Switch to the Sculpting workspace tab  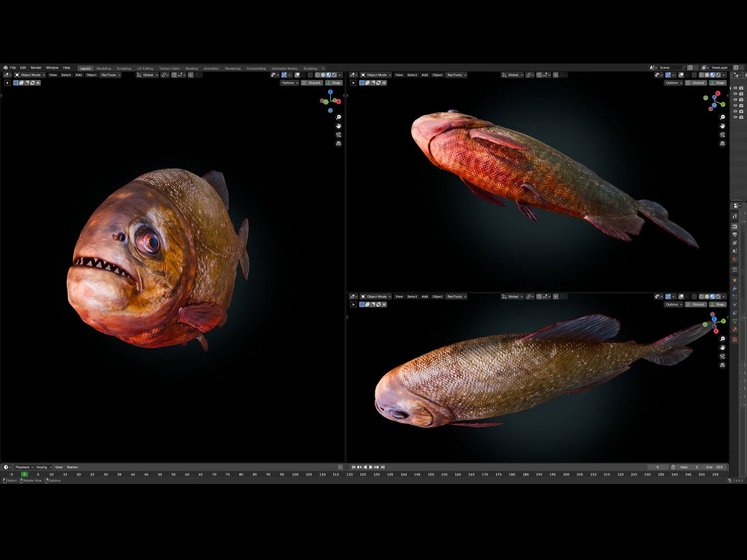(124, 69)
